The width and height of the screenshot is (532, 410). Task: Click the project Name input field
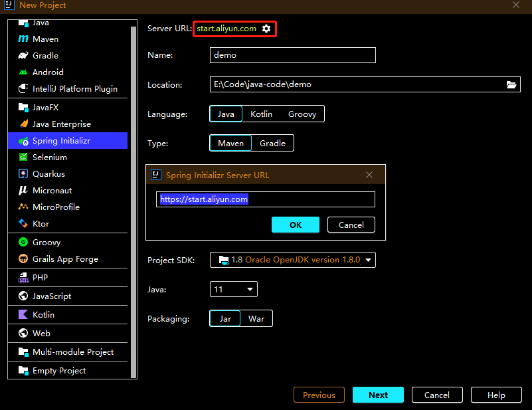(293, 55)
